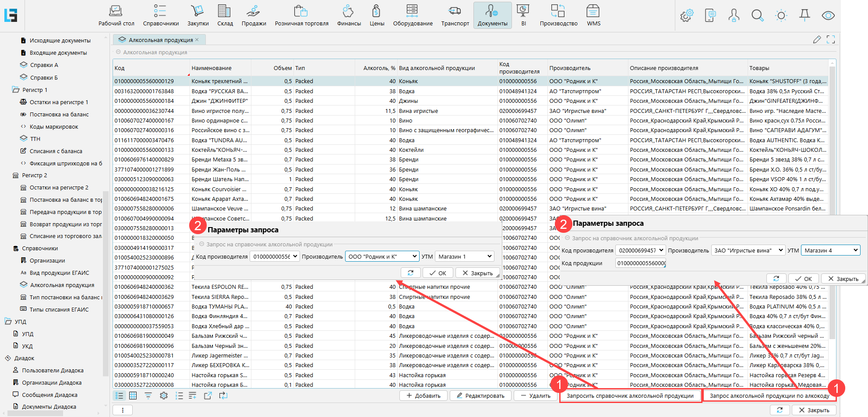Image resolution: width=868 pixels, height=417 pixels.
Task: Open the global search magnifier icon
Action: 757,16
